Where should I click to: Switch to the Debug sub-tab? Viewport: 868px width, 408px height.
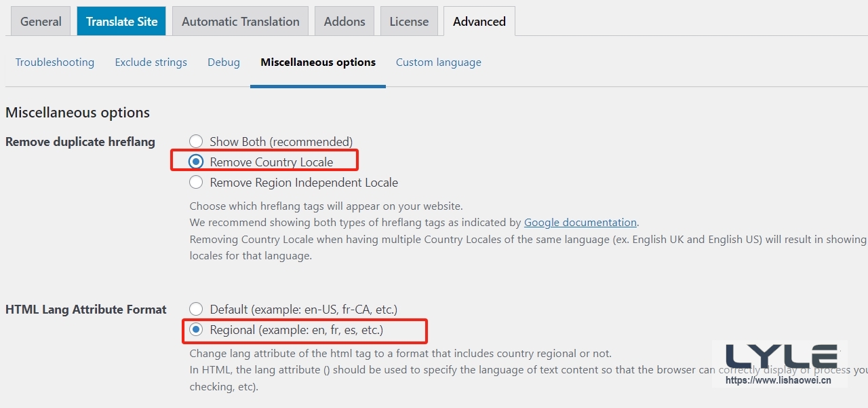224,62
